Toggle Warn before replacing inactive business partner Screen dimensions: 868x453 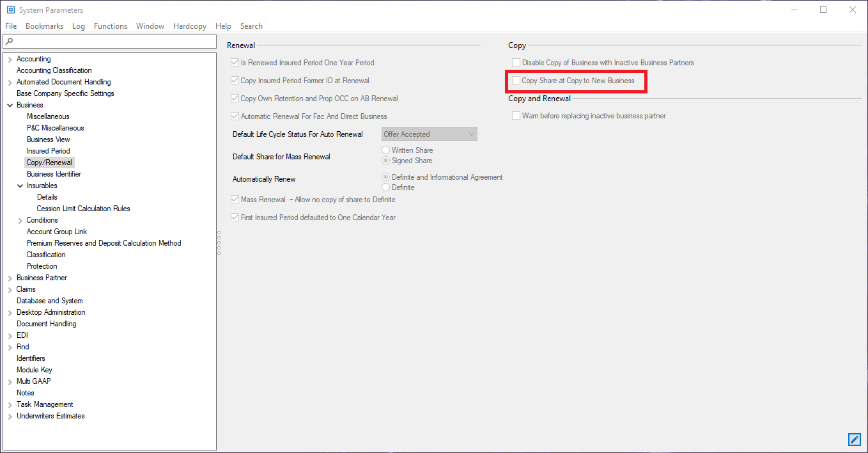(x=516, y=116)
